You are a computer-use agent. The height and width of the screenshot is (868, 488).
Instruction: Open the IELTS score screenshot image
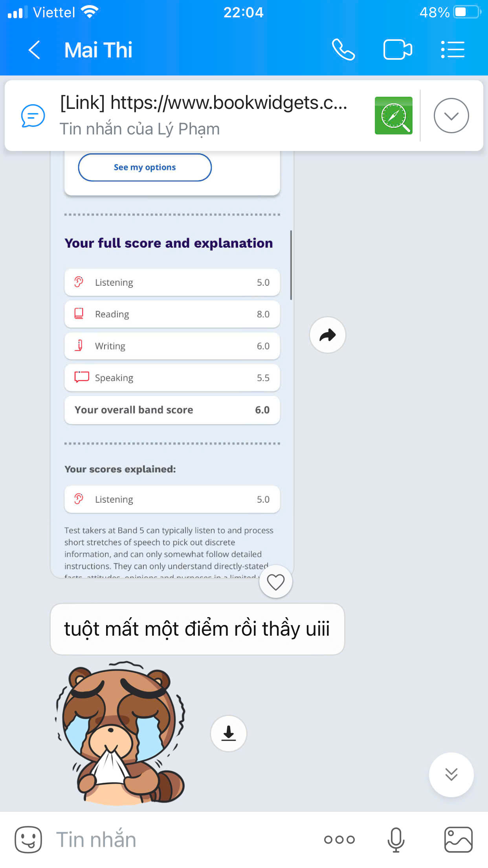172,364
